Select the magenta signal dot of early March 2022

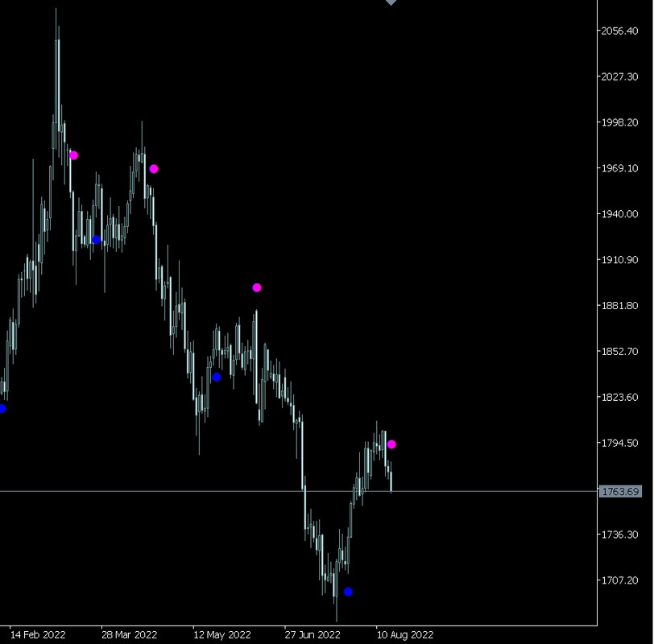(73, 155)
